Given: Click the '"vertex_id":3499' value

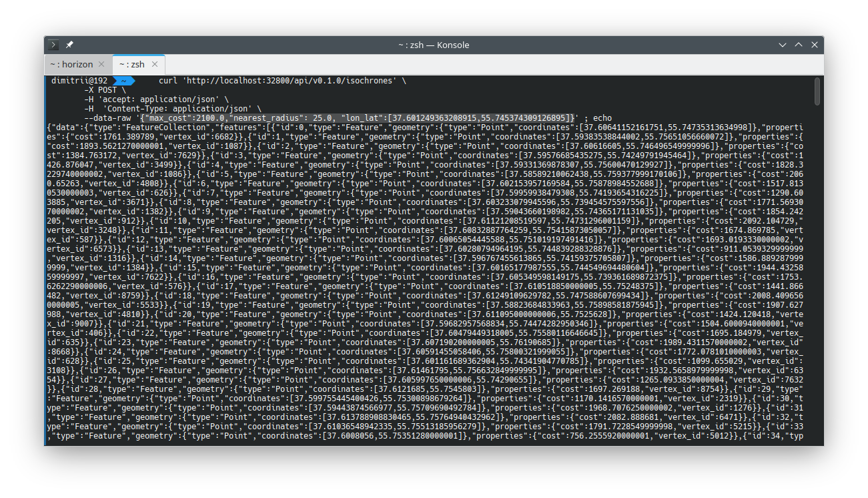Looking at the screenshot, I should point(135,164).
